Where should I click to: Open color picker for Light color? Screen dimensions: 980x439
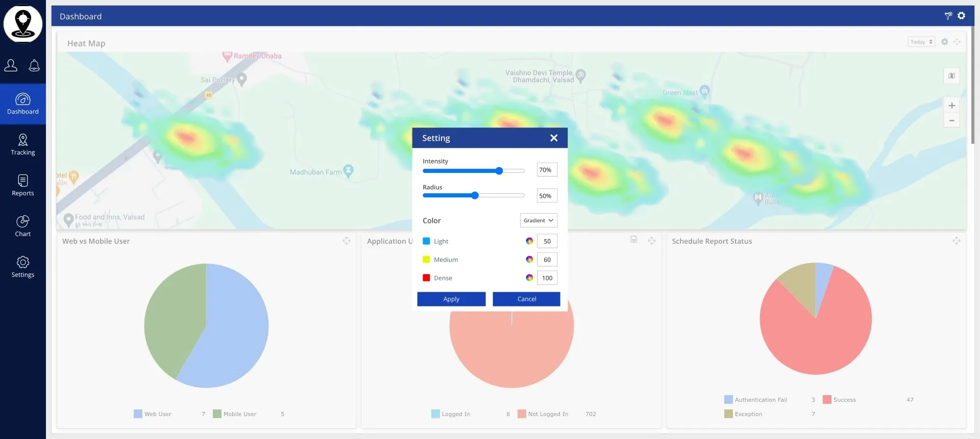pos(529,241)
